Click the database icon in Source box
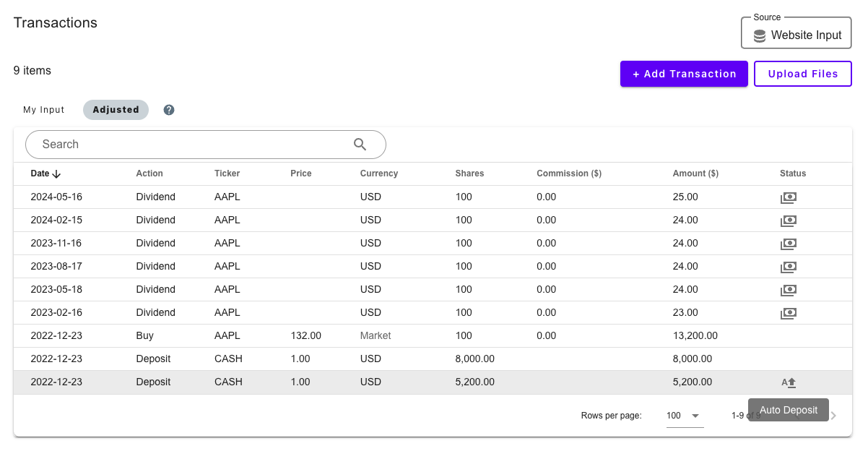 pos(759,35)
